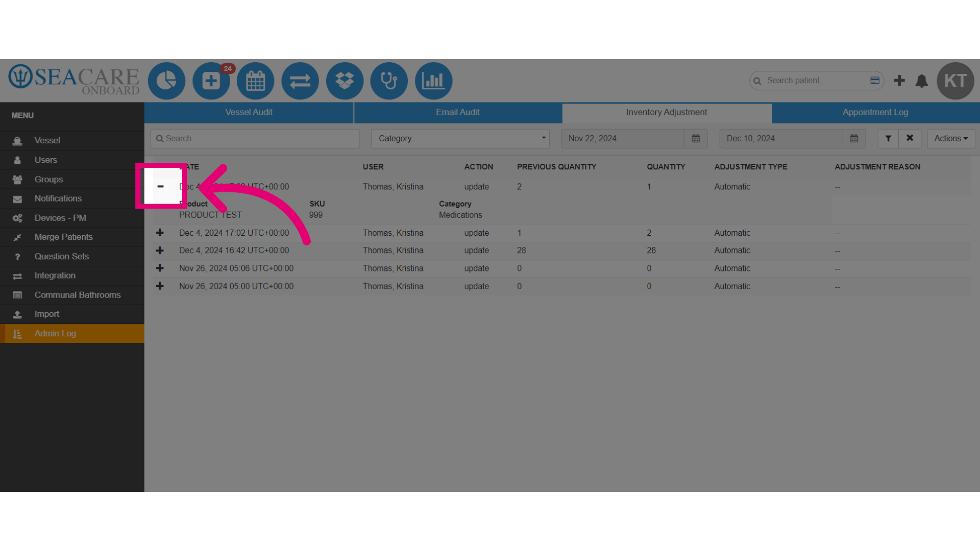Click the inventory Search field
The width and height of the screenshot is (980, 551).
[255, 138]
